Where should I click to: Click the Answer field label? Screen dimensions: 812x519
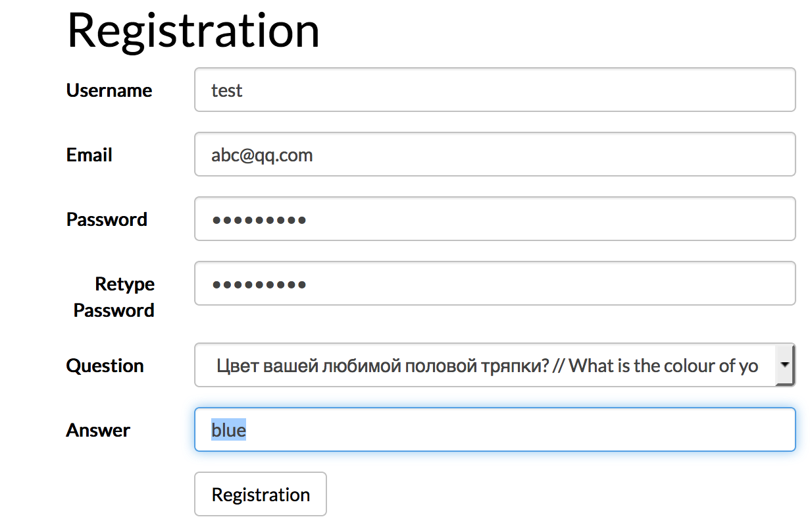(x=98, y=430)
